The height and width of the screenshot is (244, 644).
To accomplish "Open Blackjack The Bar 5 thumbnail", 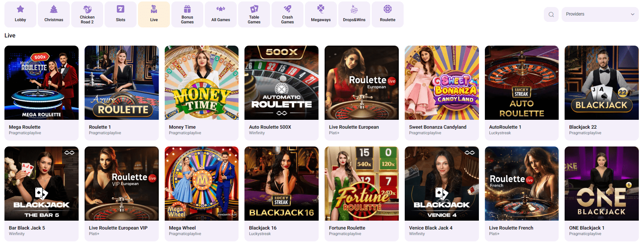I will [42, 184].
